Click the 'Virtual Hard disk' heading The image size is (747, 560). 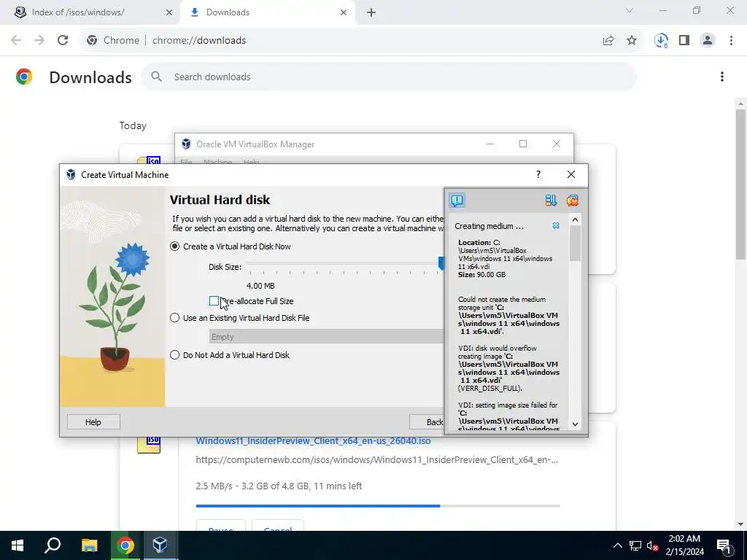(220, 200)
